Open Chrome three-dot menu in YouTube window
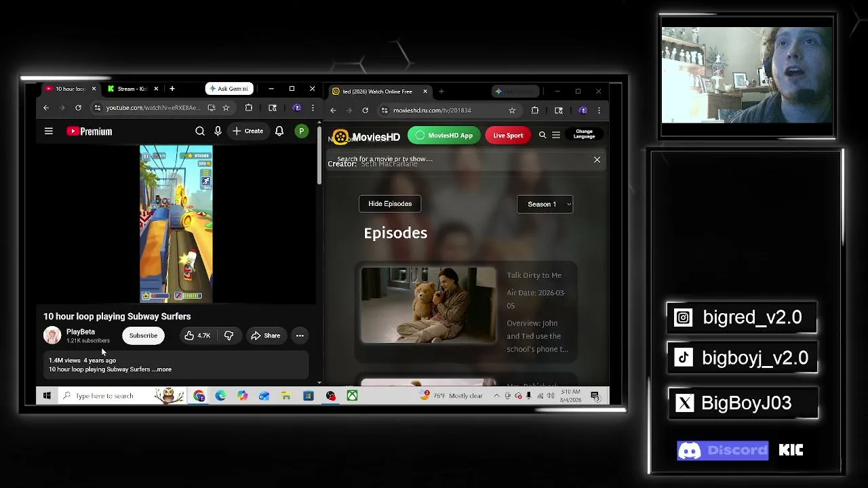 click(313, 108)
